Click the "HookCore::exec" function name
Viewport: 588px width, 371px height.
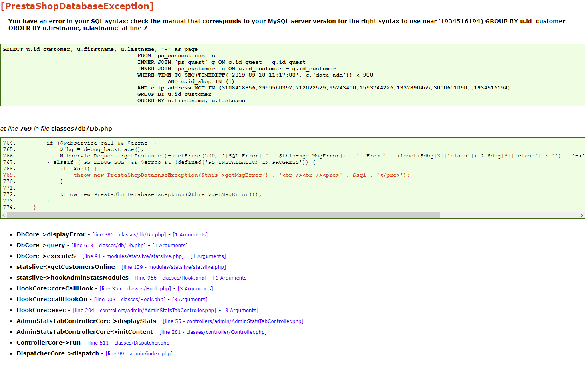pos(41,310)
